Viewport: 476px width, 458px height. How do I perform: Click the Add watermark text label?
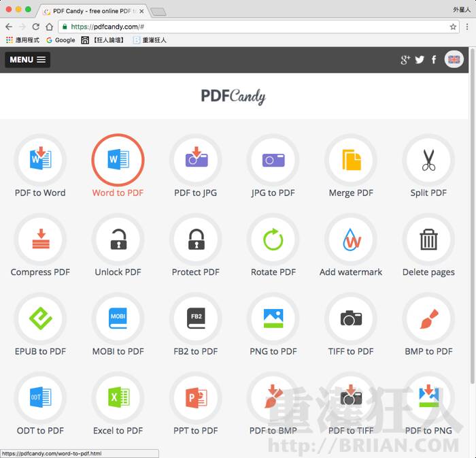click(x=351, y=272)
